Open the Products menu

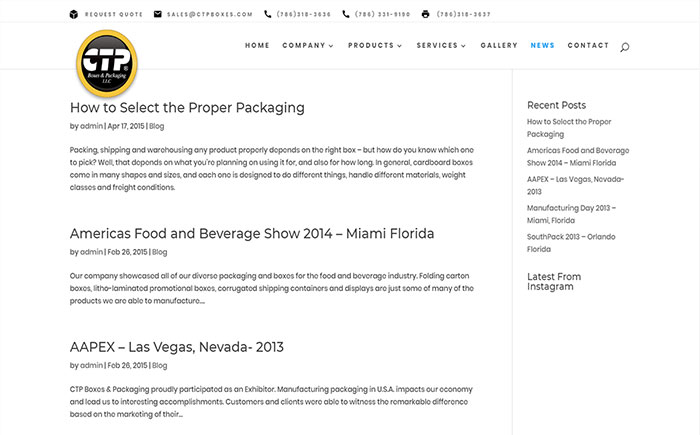(x=371, y=46)
